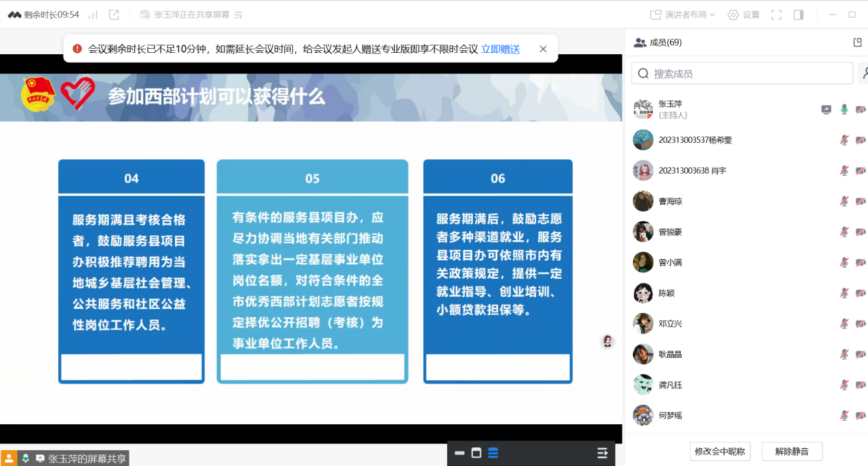Screen dimensions: 868x466
Task: Select member 耿晶晶
Action: (671, 354)
